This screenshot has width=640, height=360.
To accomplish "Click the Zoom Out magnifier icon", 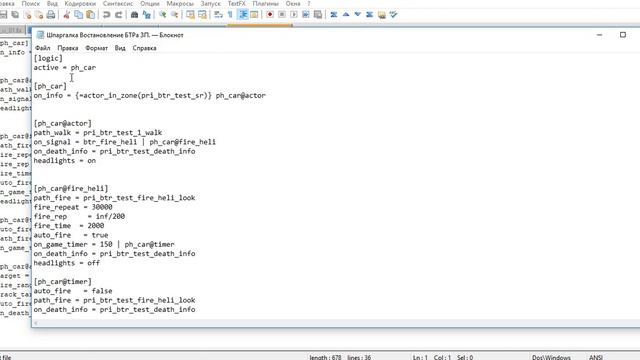I will point(174,15).
